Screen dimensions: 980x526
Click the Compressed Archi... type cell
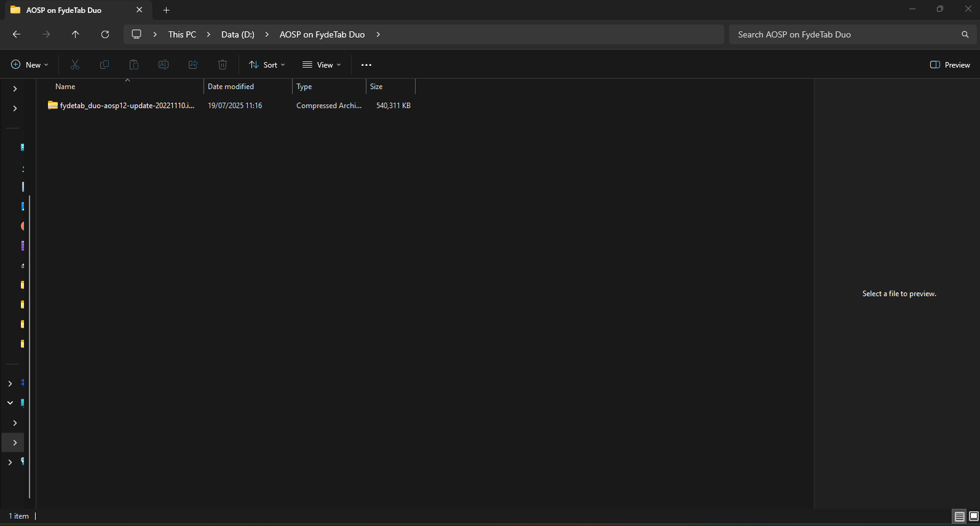(329, 106)
